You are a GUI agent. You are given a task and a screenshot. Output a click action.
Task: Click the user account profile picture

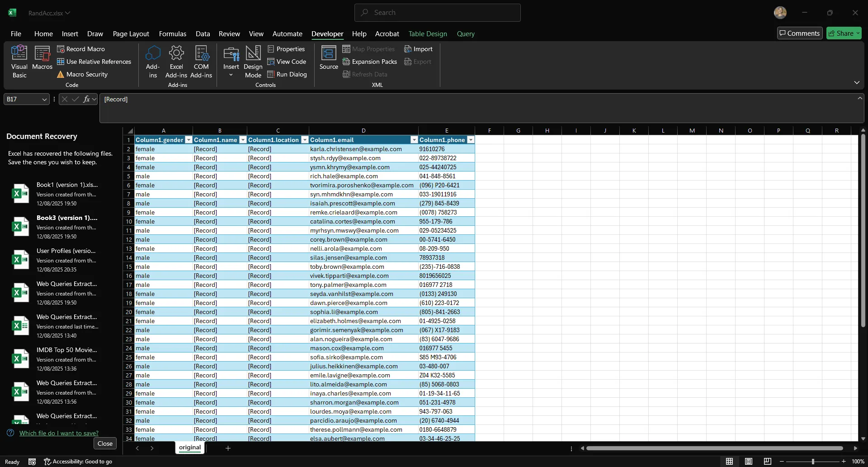tap(780, 13)
